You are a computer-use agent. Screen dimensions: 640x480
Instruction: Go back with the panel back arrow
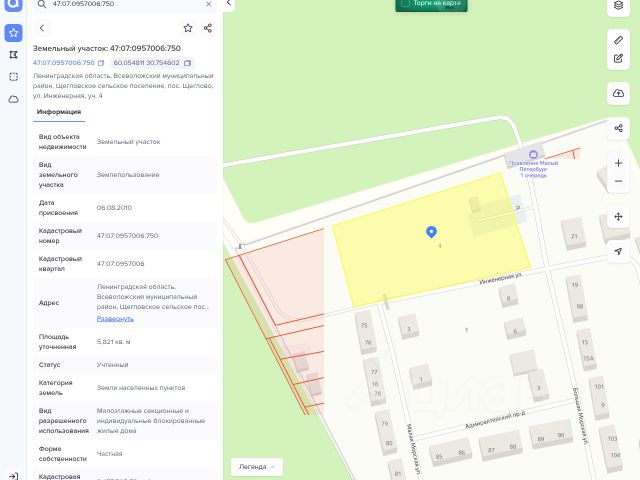[42, 28]
